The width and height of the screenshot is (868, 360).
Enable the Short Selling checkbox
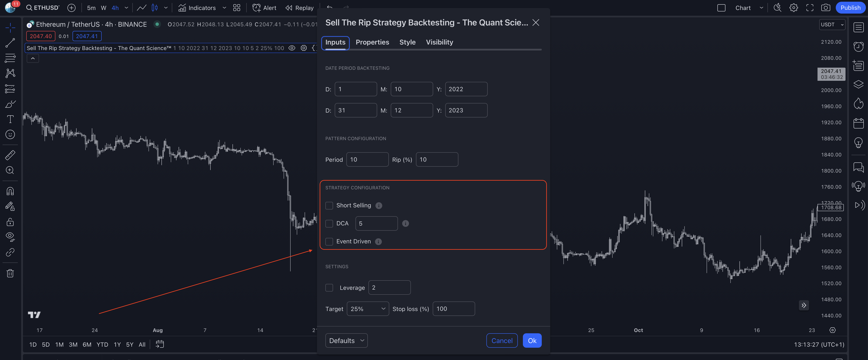point(329,205)
